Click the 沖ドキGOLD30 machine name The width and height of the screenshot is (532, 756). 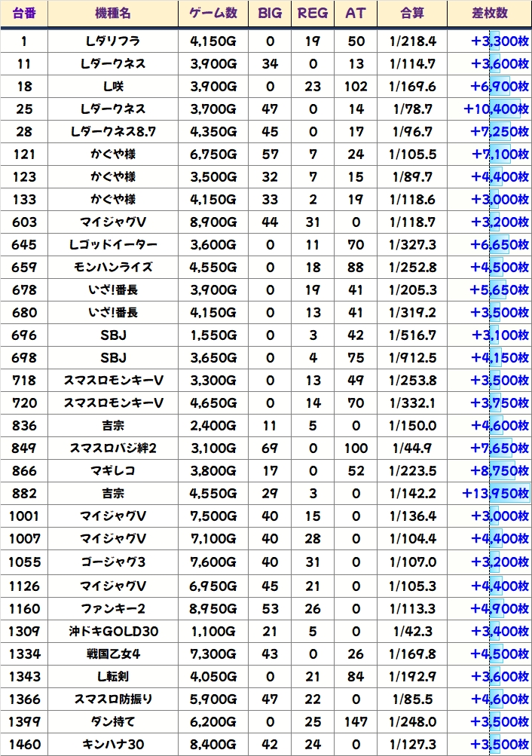(113, 631)
